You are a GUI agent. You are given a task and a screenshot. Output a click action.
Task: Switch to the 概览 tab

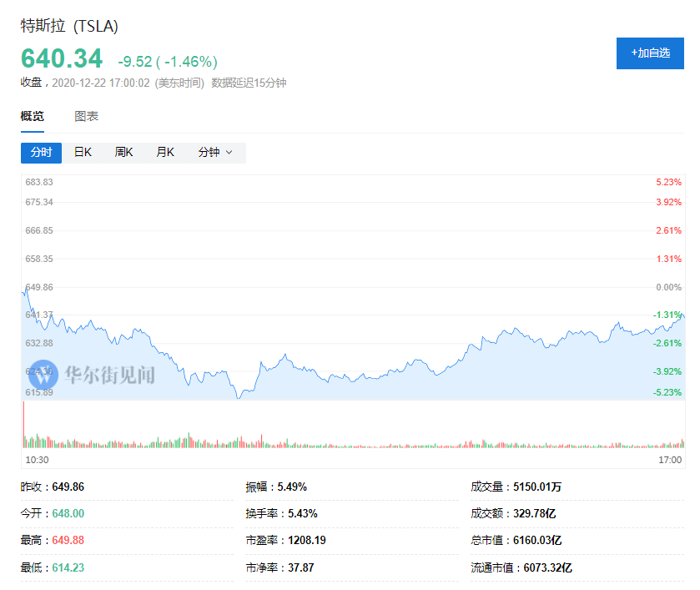coord(33,117)
